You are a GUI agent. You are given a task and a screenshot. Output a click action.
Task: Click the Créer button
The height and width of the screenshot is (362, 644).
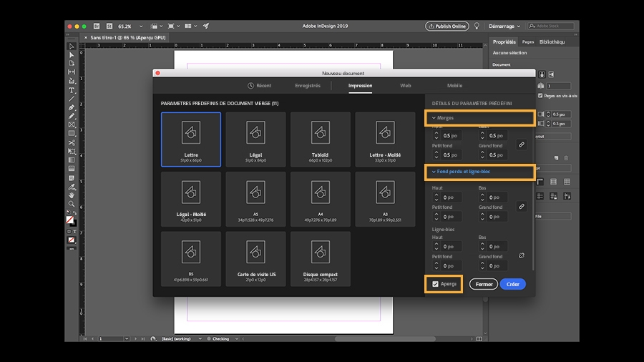[x=512, y=284]
